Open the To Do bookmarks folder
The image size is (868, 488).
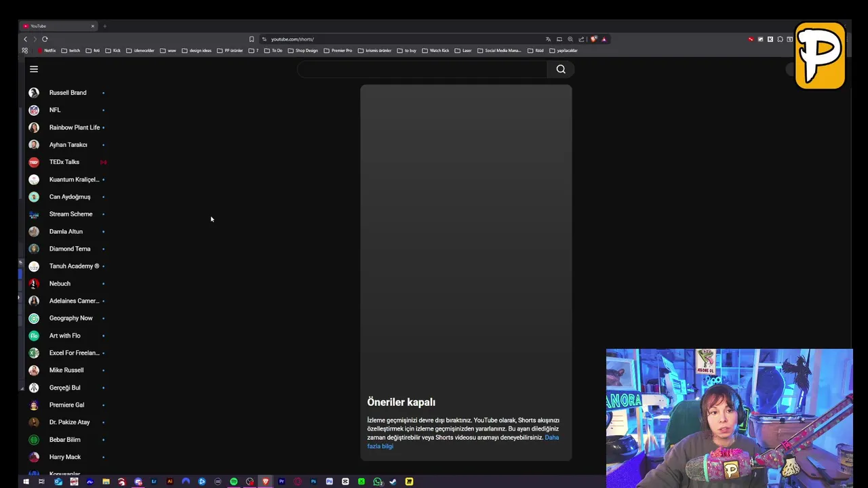click(x=273, y=51)
